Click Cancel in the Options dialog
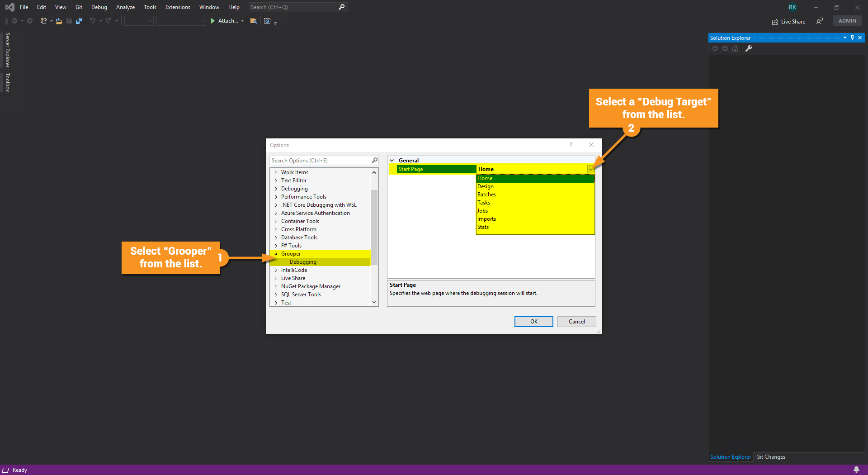The width and height of the screenshot is (868, 475). click(x=577, y=322)
